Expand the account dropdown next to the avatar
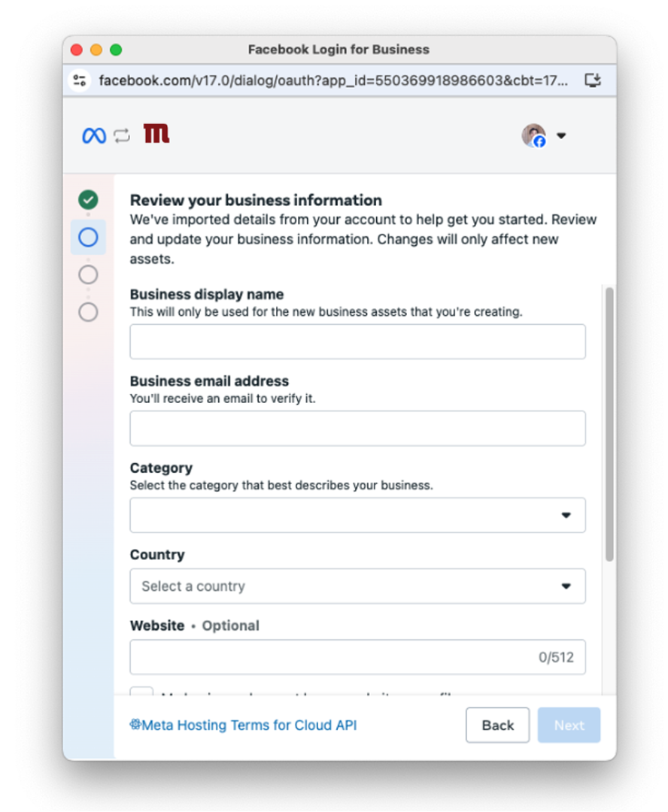 [x=561, y=136]
